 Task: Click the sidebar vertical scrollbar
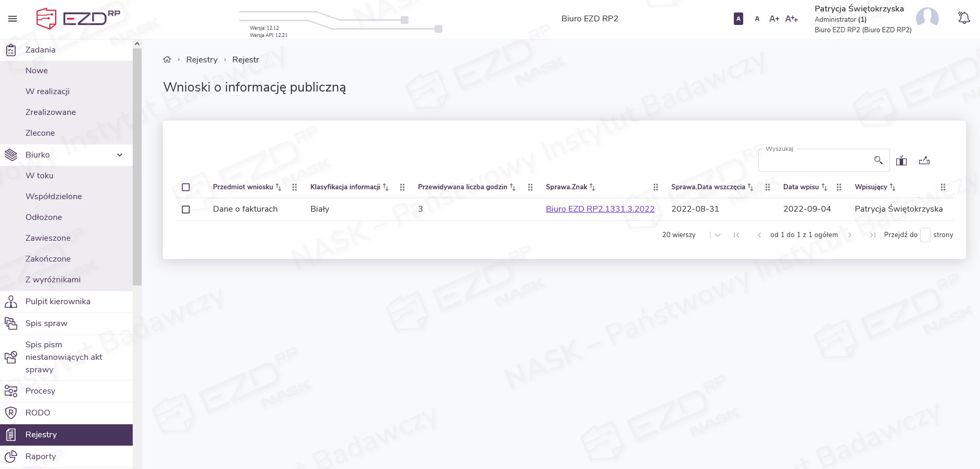pyautogui.click(x=137, y=166)
